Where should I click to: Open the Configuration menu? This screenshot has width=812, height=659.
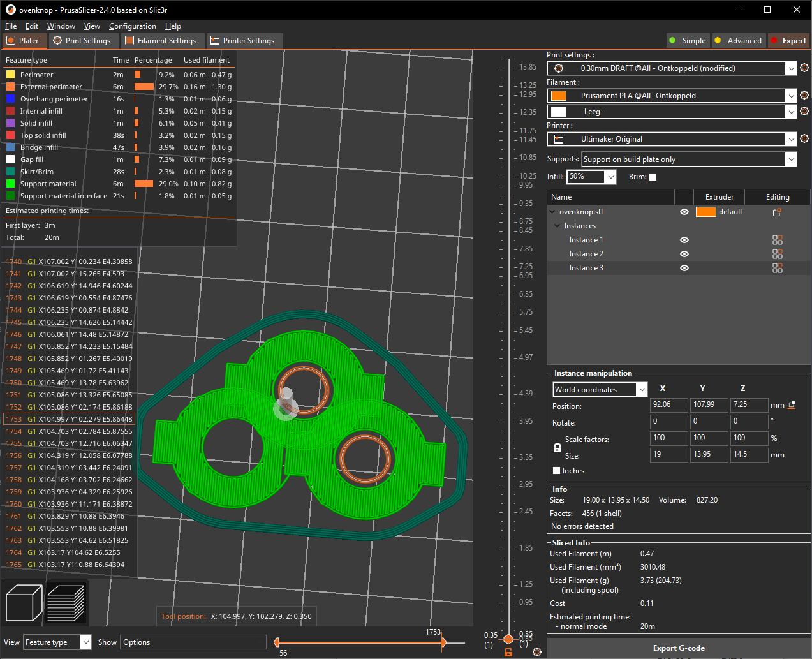133,26
